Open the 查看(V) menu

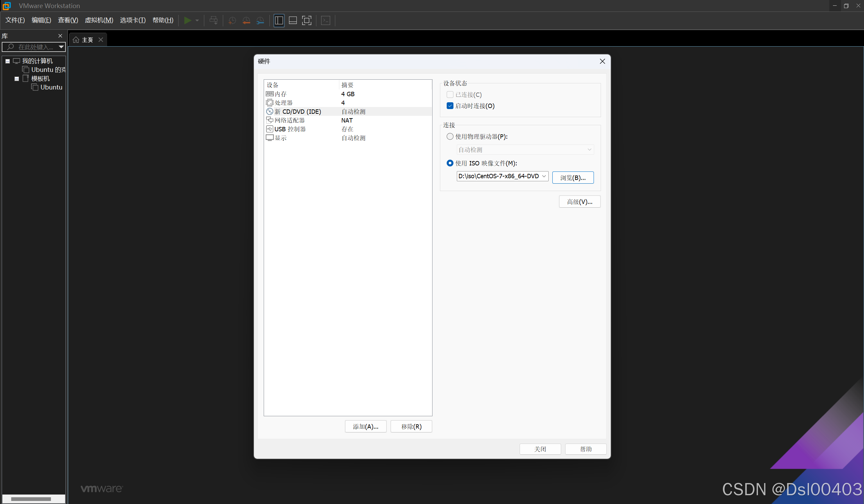68,20
